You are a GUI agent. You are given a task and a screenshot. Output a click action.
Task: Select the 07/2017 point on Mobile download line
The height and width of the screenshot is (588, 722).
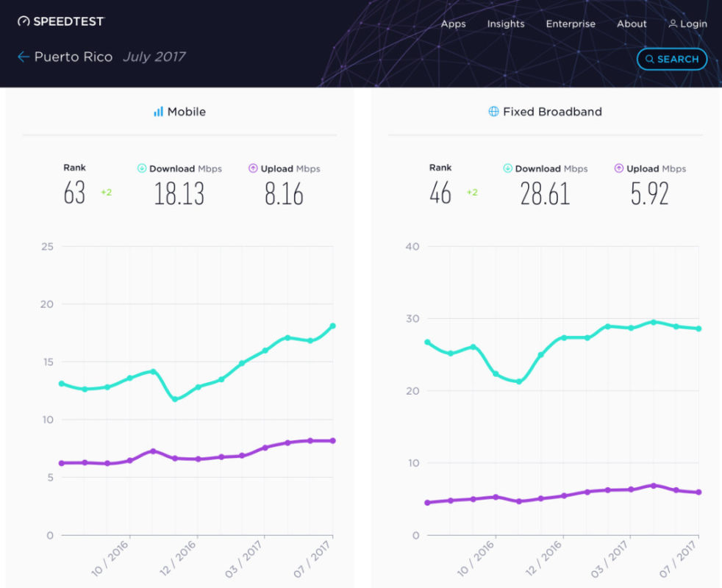click(x=332, y=326)
